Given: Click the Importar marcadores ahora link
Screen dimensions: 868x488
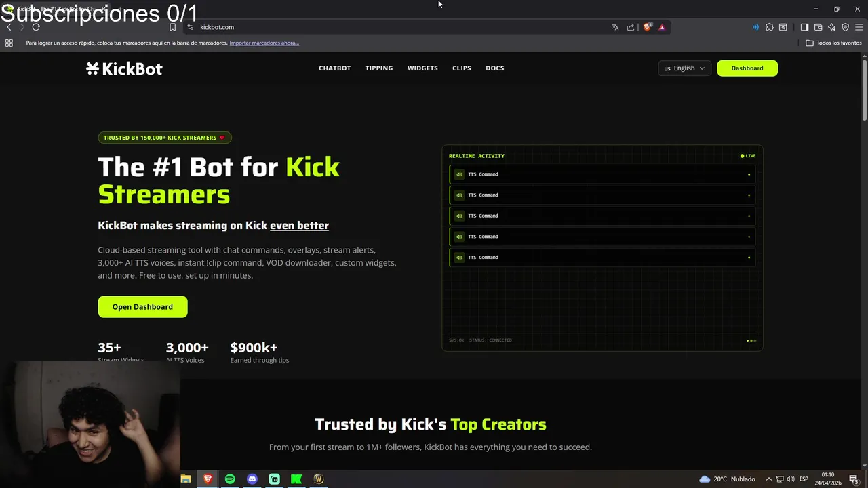Looking at the screenshot, I should 264,43.
